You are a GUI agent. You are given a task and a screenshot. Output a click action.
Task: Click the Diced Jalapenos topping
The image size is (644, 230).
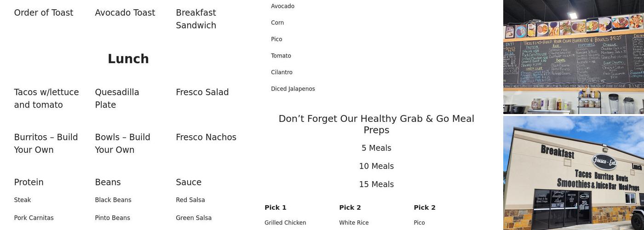click(x=293, y=89)
